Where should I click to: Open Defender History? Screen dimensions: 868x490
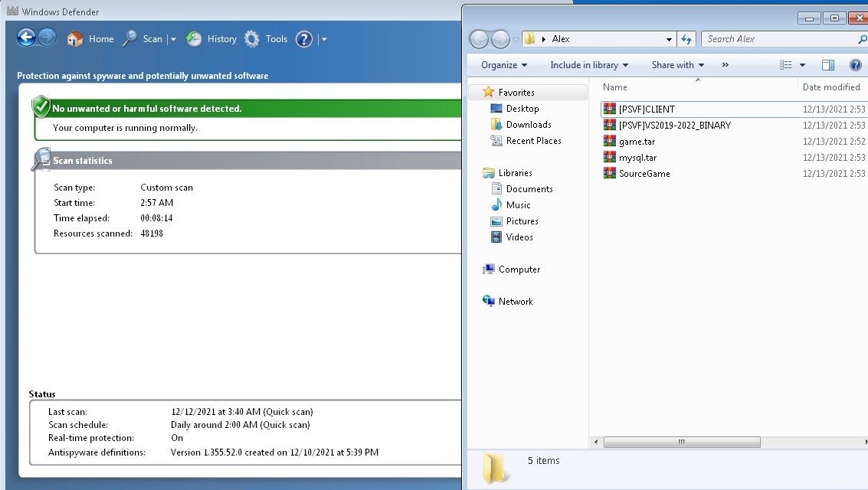[211, 39]
